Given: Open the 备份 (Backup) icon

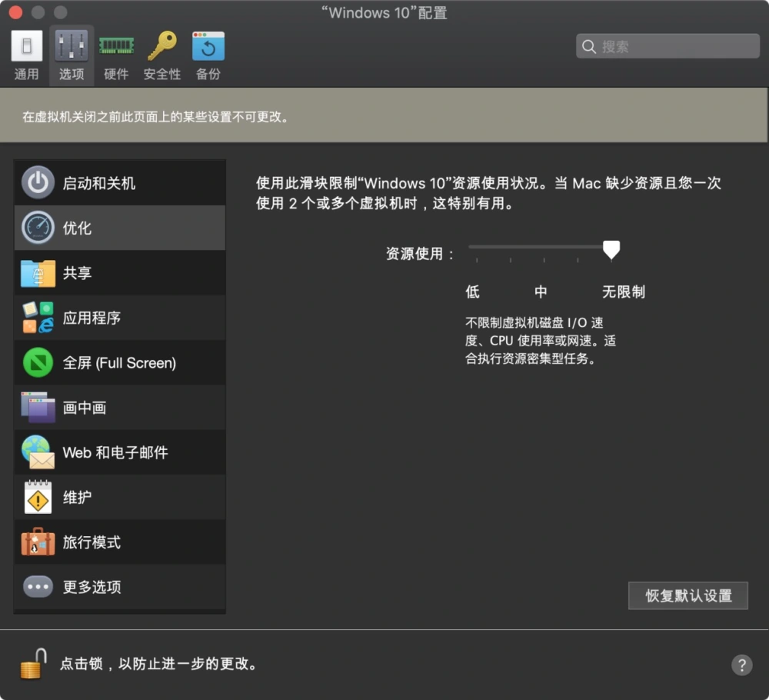Looking at the screenshot, I should [x=208, y=46].
